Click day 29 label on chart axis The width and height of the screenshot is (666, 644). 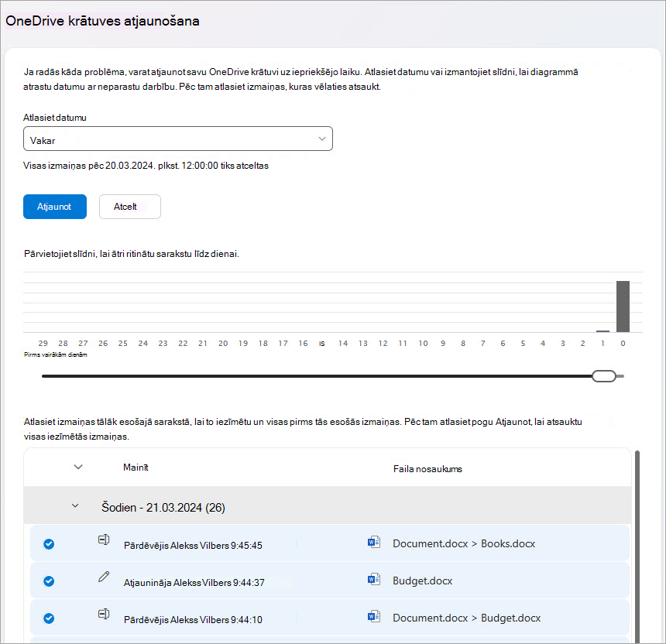(x=43, y=344)
